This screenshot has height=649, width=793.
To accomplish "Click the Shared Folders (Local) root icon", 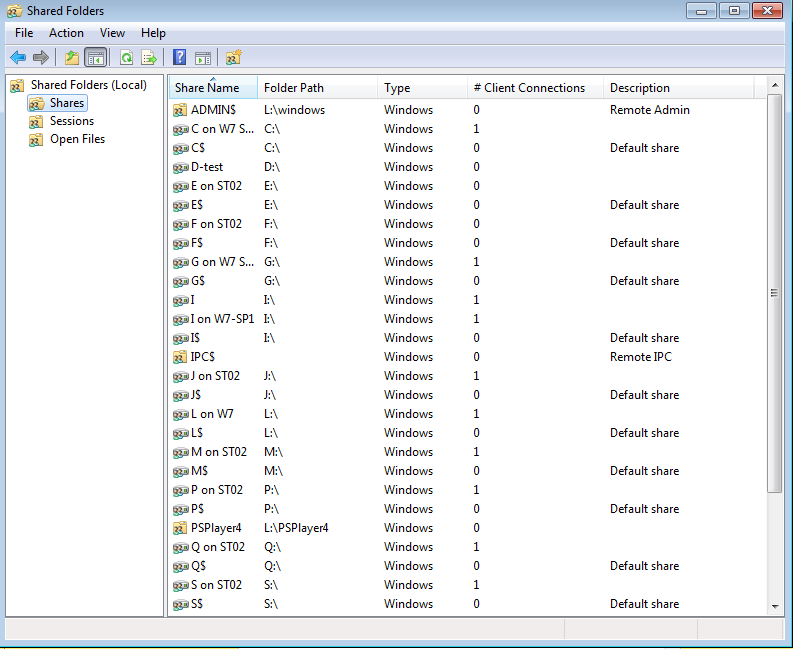I will coord(17,85).
